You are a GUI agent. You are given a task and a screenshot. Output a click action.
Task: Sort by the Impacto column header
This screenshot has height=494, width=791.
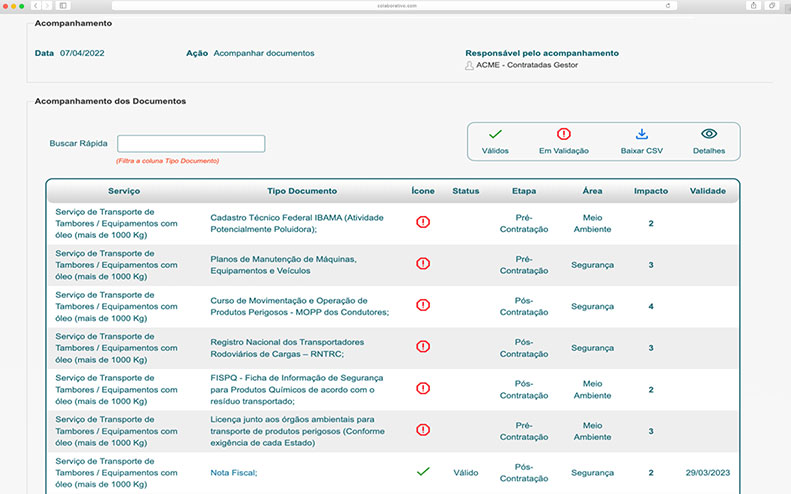[x=651, y=191]
